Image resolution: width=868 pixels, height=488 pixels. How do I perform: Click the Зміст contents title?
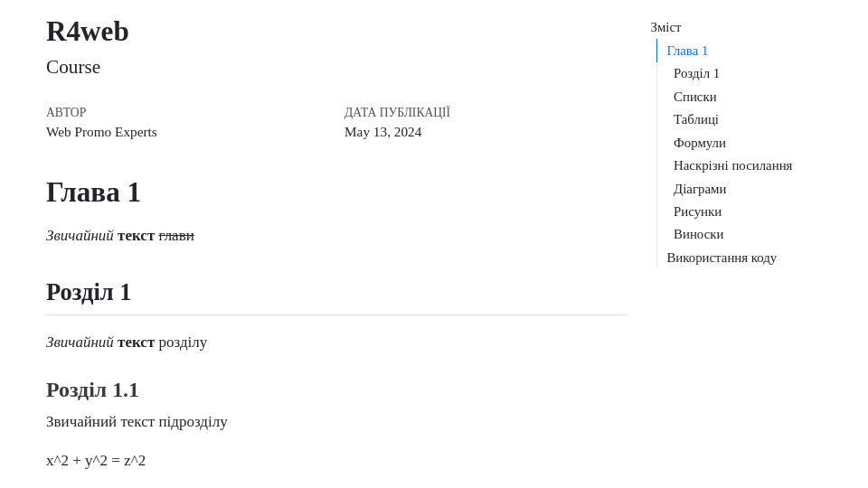(x=665, y=27)
